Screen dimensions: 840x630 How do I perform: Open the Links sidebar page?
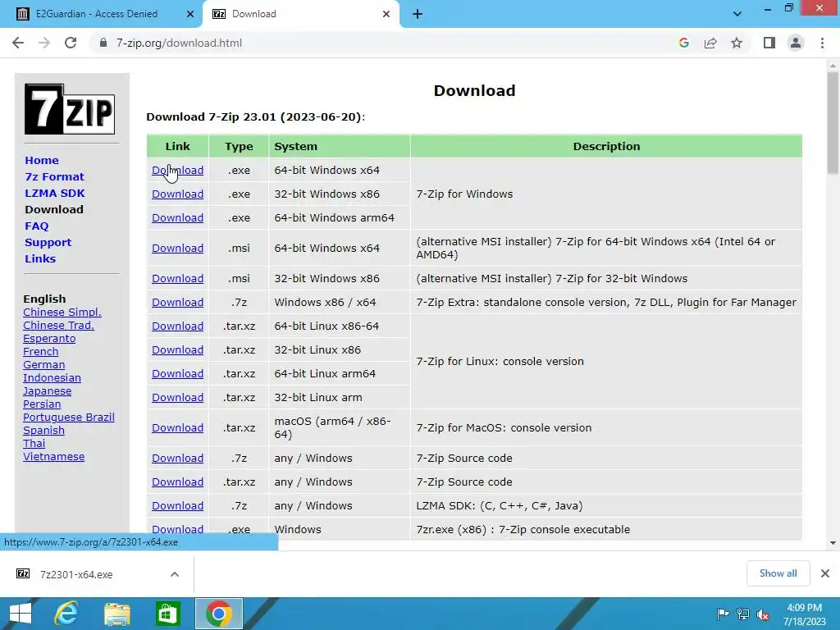(x=40, y=258)
